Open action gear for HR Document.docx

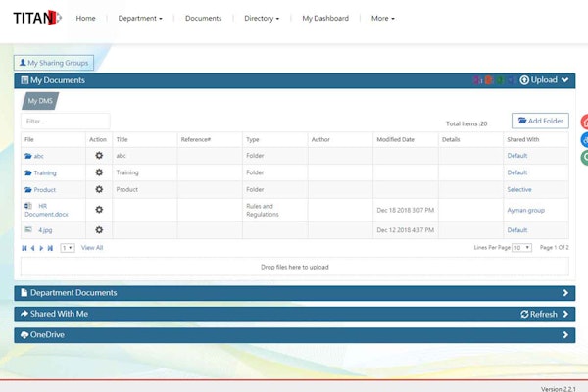tap(98, 210)
